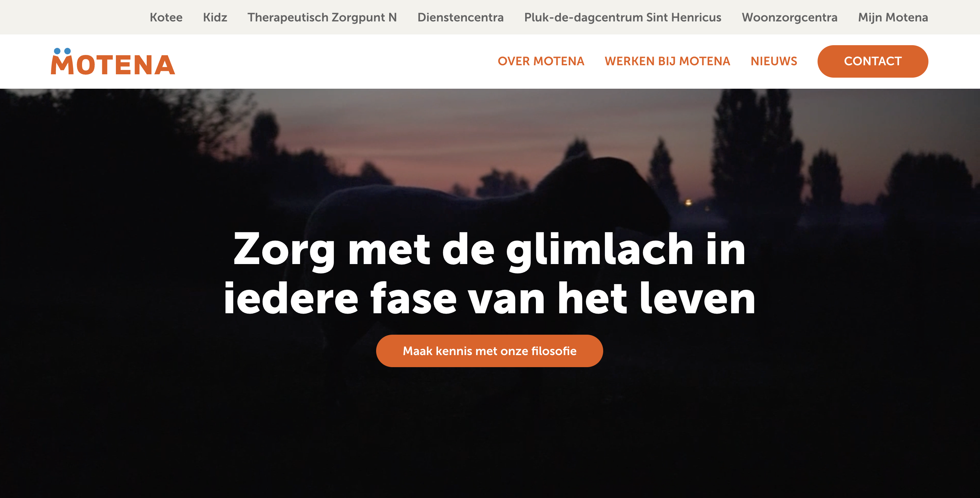Click the Motena logo
This screenshot has width=980, height=498.
coord(113,61)
